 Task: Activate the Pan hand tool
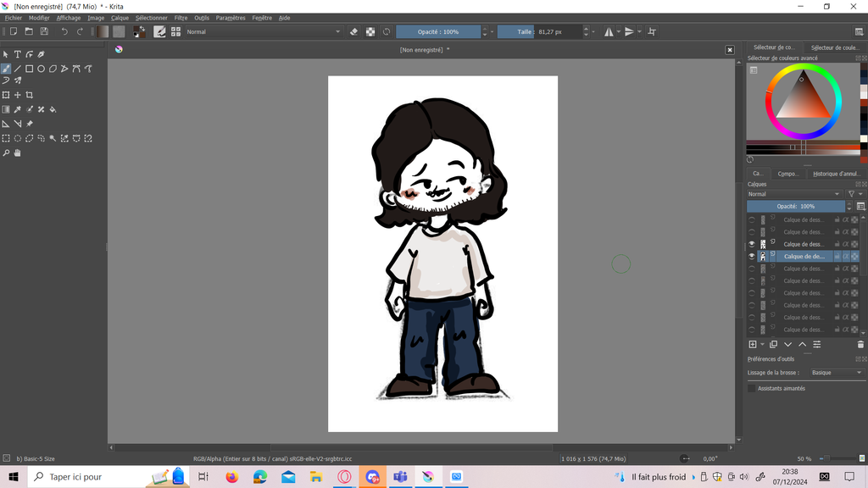pyautogui.click(x=17, y=153)
